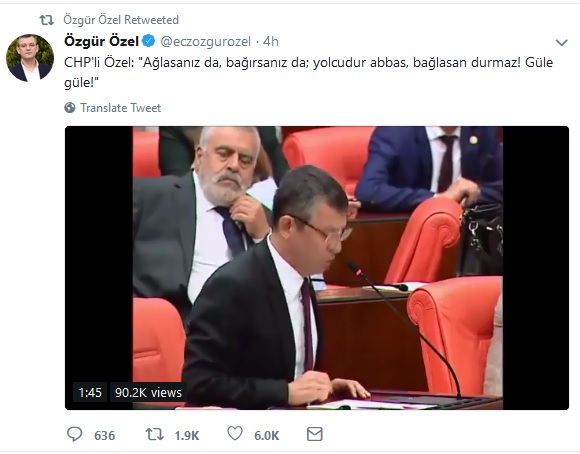Click the blue verified badge
580x454 pixels.
click(149, 41)
